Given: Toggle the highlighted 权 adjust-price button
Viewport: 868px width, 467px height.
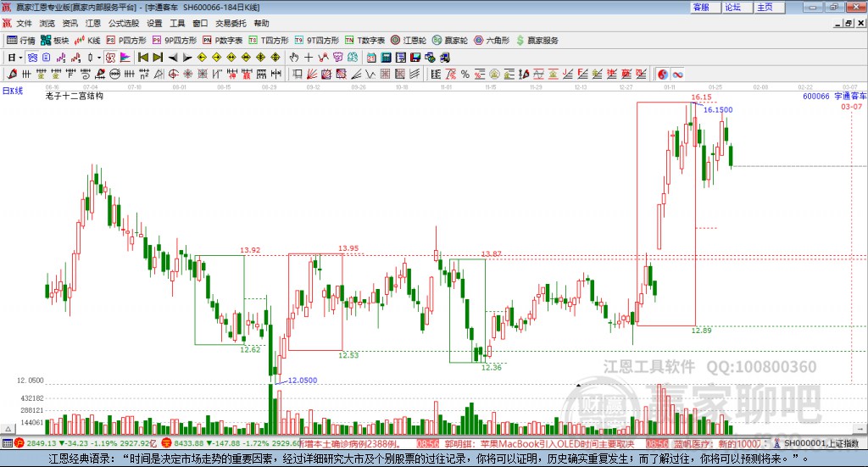Looking at the screenshot, I should click(x=110, y=57).
